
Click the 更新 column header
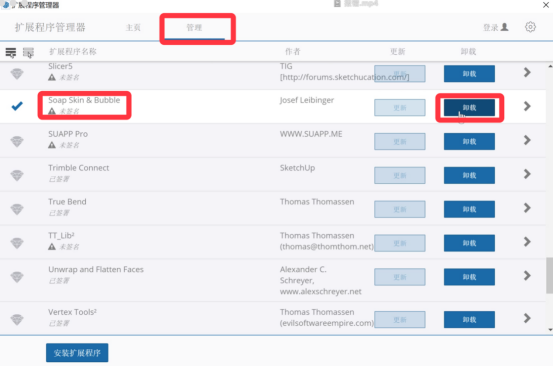[x=397, y=51]
